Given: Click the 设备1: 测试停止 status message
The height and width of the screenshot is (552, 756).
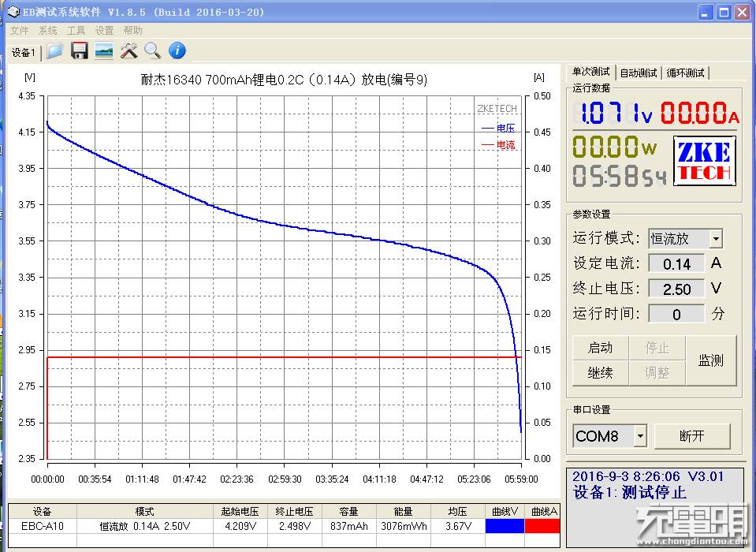Looking at the screenshot, I should click(630, 492).
